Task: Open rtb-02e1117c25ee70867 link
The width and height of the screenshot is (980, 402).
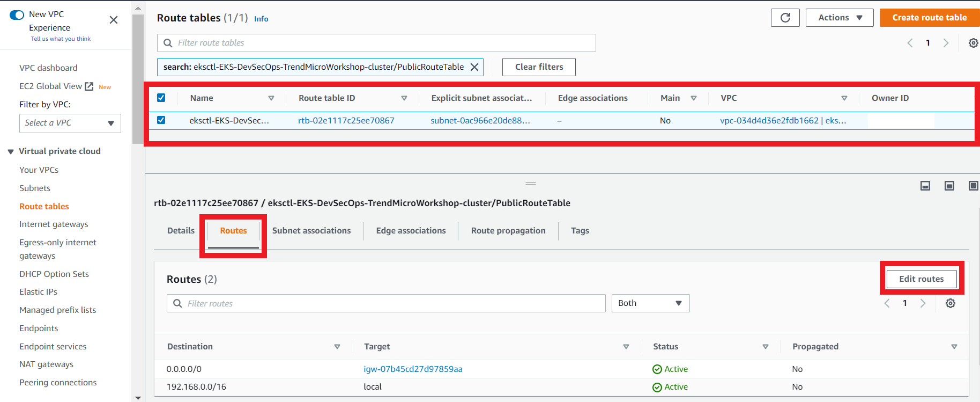Action: 346,120
